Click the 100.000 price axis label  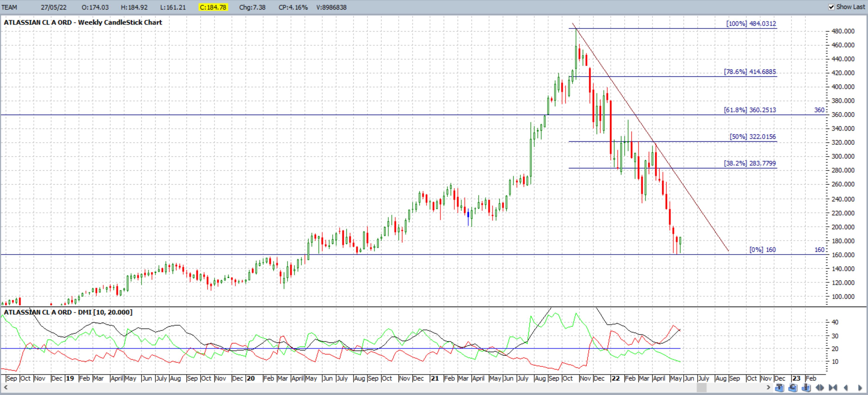coord(843,296)
